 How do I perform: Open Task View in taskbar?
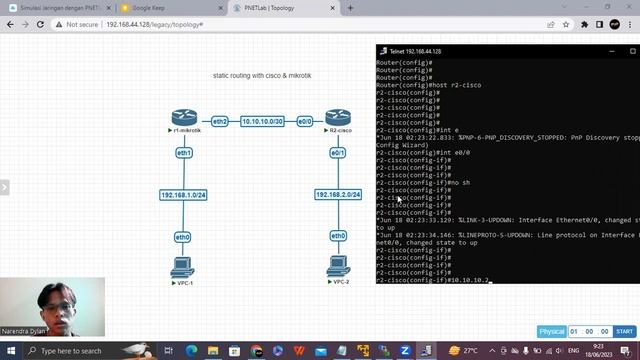click(168, 351)
